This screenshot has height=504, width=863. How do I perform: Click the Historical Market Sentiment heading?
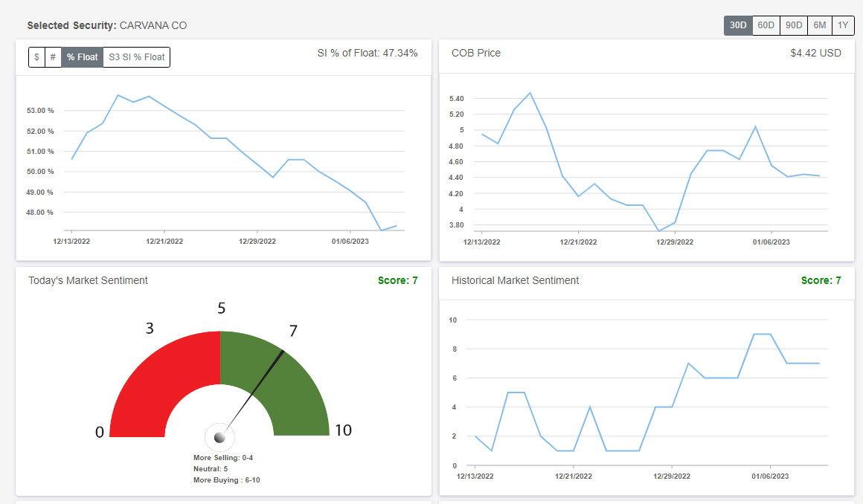point(515,280)
